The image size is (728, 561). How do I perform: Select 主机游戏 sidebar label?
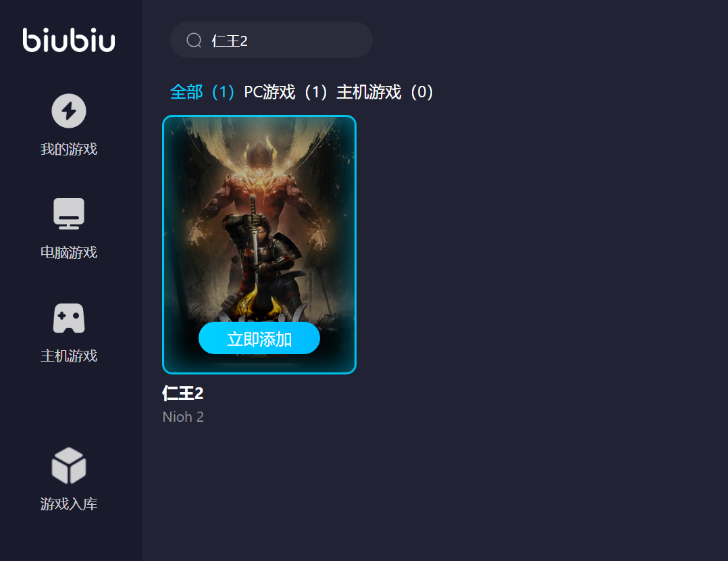click(x=69, y=356)
